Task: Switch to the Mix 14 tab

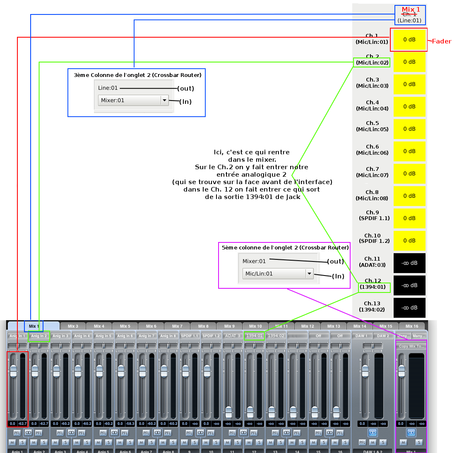Action: coord(360,326)
